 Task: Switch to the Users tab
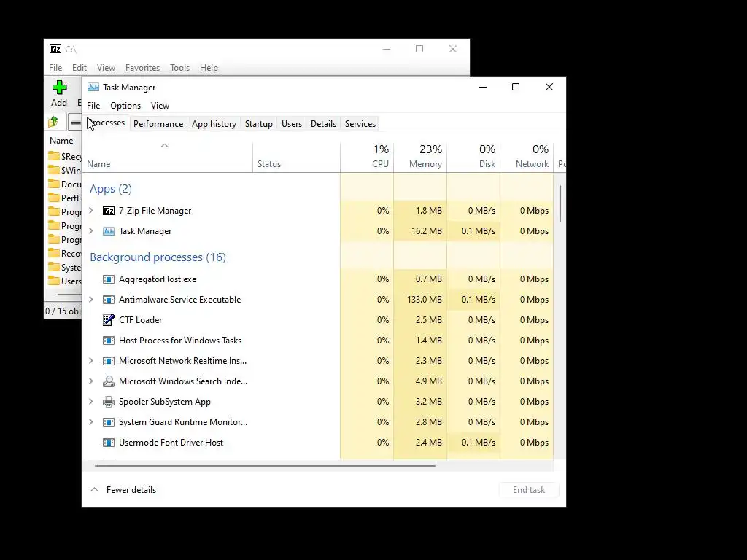292,124
